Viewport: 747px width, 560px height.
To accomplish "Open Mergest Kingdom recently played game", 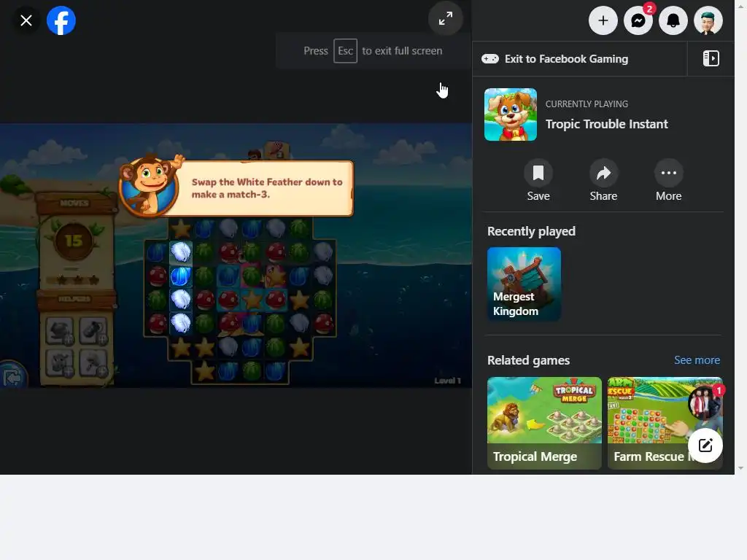I will tap(524, 284).
